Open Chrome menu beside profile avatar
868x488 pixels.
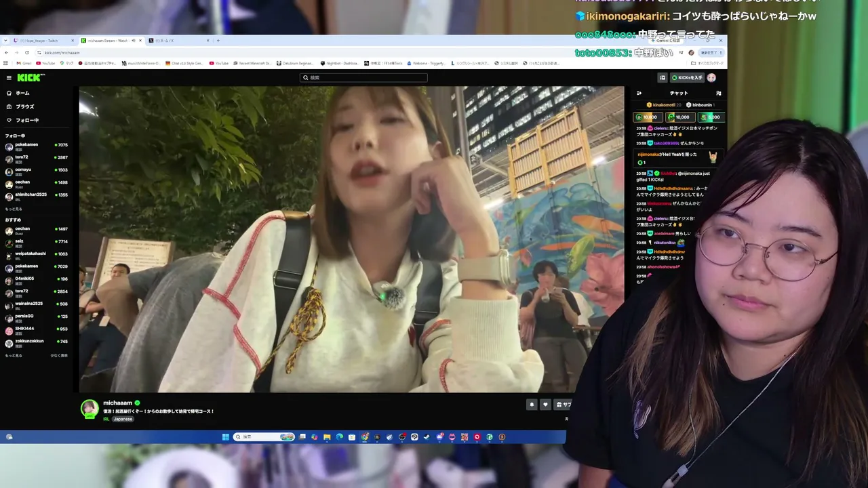pyautogui.click(x=722, y=52)
